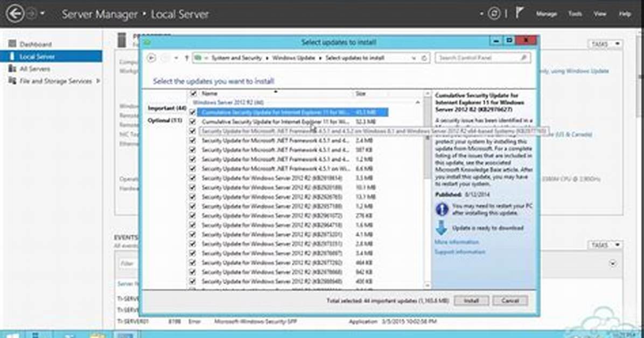
Task: Select the 464 KB Windows Server update row
Action: point(288,263)
